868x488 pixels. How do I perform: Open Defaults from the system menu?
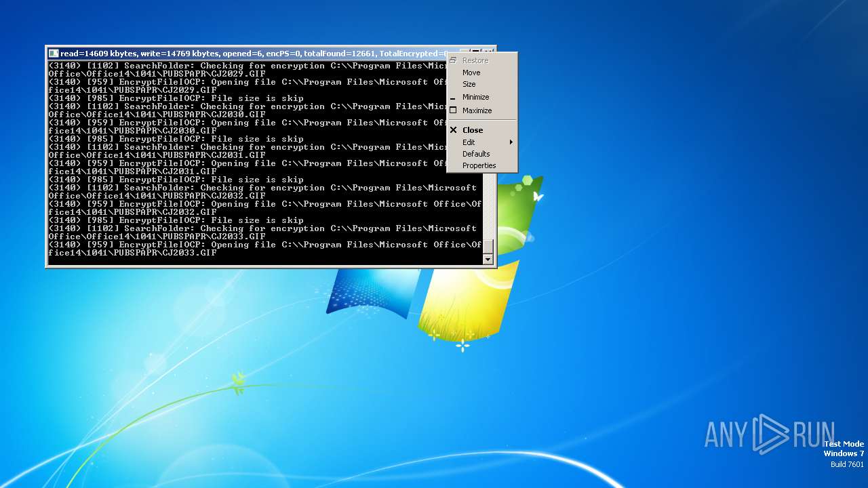482,154
